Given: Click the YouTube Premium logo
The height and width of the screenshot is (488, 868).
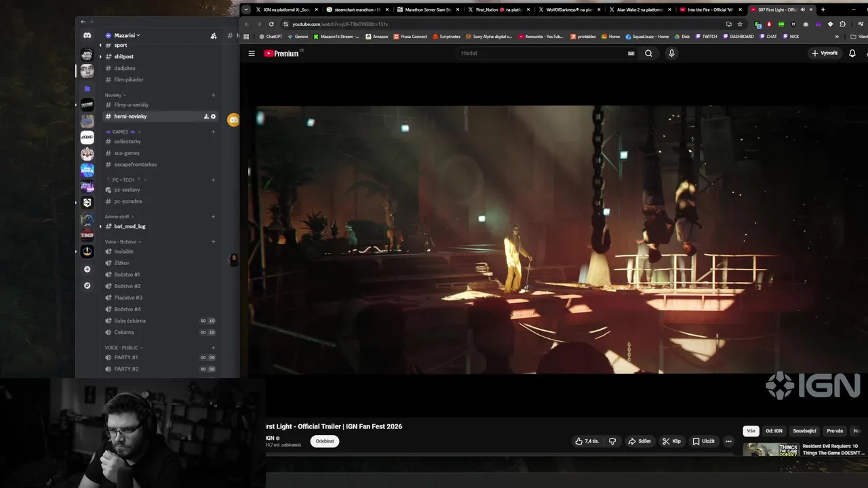Looking at the screenshot, I should click(x=281, y=54).
